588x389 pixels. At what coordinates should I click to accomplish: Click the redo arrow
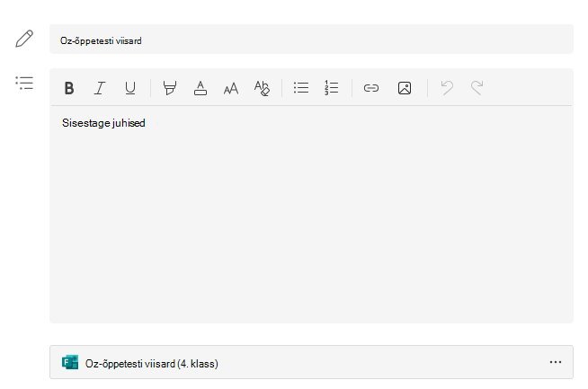tap(477, 88)
